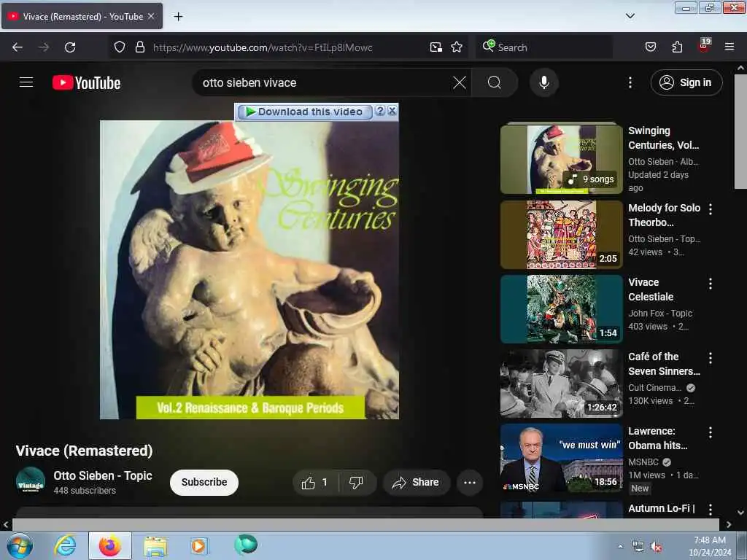Open options for Autumn Lo-Fi video

pos(711,510)
